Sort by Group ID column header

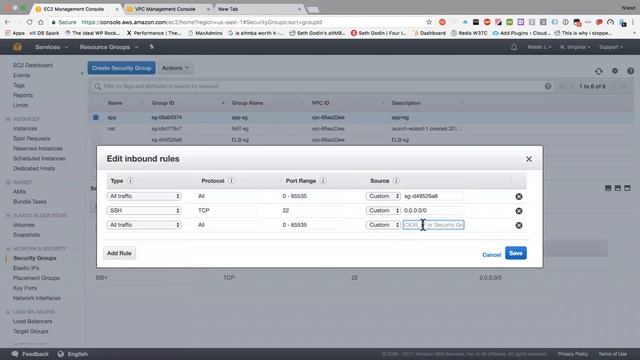coord(163,103)
